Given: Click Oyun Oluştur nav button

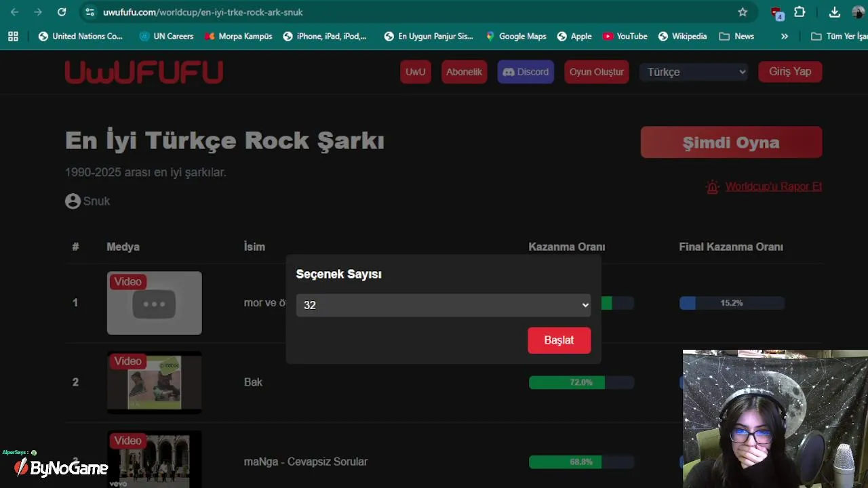Looking at the screenshot, I should (x=597, y=72).
